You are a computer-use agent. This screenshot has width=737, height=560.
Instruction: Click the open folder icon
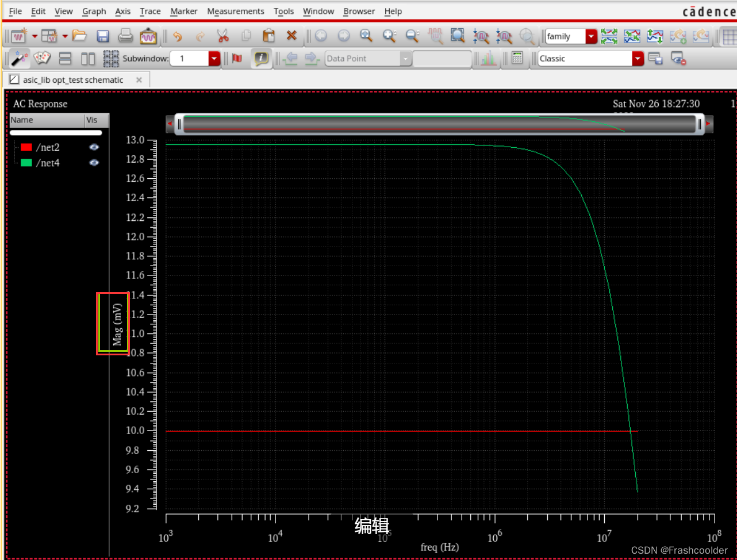pos(79,36)
